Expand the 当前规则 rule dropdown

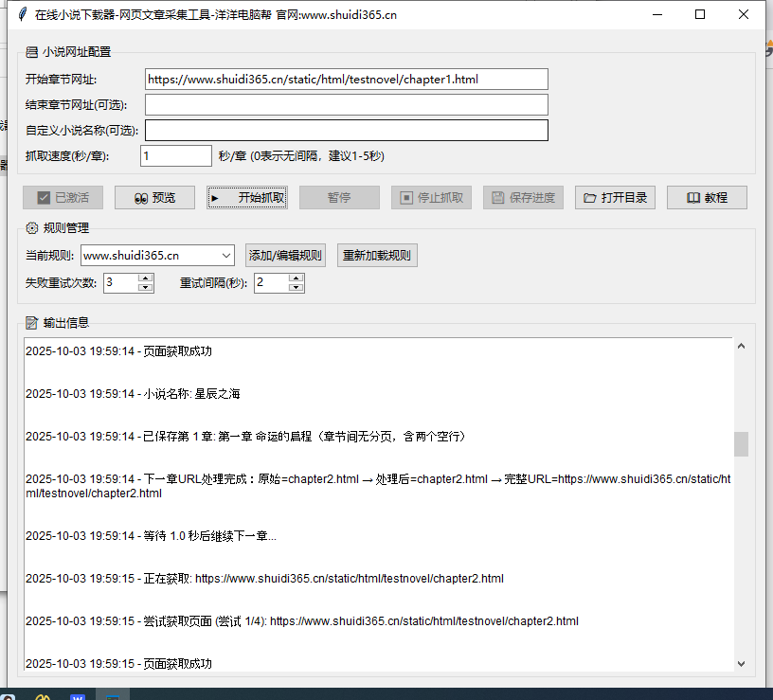pos(225,256)
